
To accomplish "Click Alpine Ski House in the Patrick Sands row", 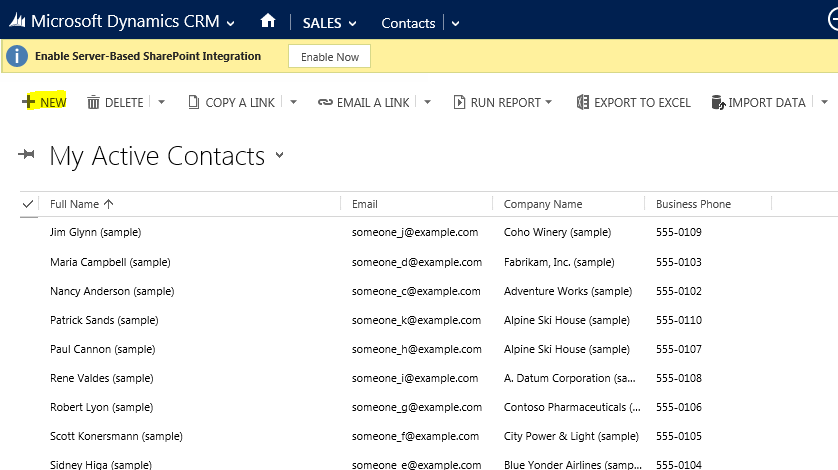I will [x=567, y=320].
